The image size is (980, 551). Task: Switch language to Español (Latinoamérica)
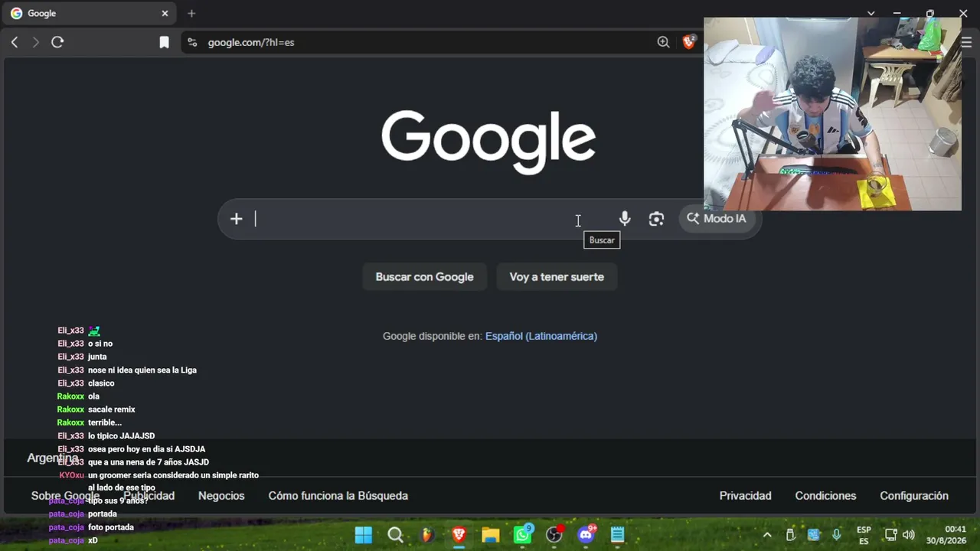coord(541,336)
